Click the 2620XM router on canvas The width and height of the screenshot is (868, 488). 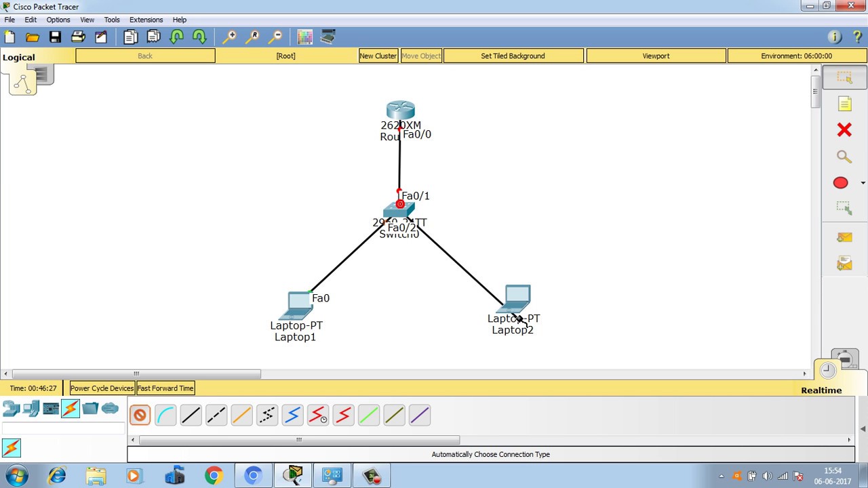(400, 110)
